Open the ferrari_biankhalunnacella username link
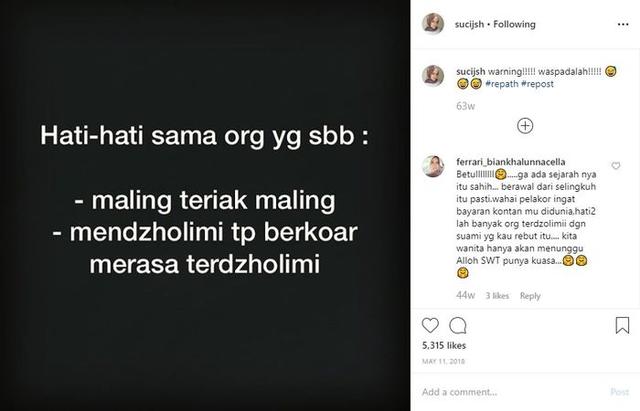Viewport: 640px width, 411px height. pyautogui.click(x=511, y=162)
